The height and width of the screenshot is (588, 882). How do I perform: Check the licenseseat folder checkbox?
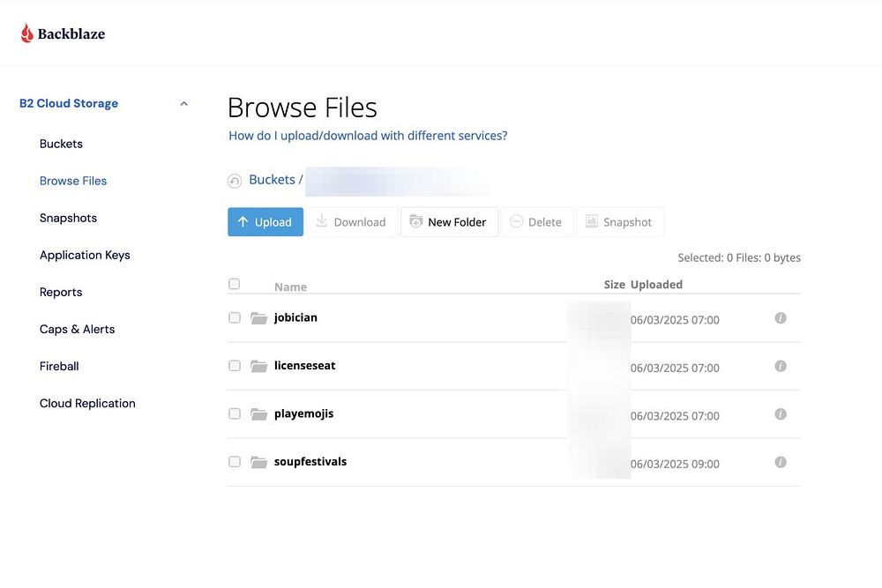coord(235,366)
